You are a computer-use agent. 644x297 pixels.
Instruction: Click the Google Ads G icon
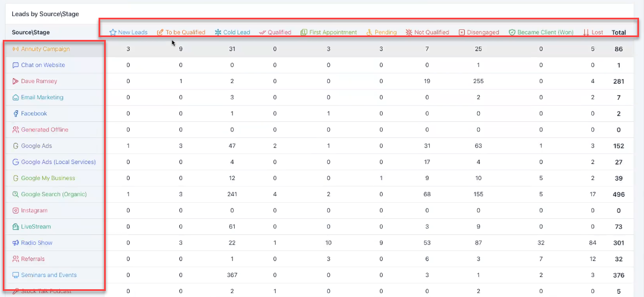point(16,146)
